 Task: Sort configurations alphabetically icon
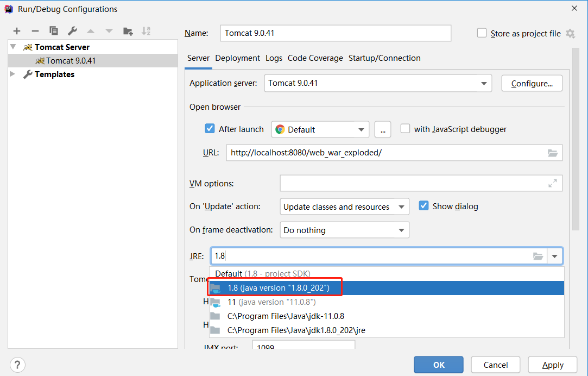pos(146,31)
